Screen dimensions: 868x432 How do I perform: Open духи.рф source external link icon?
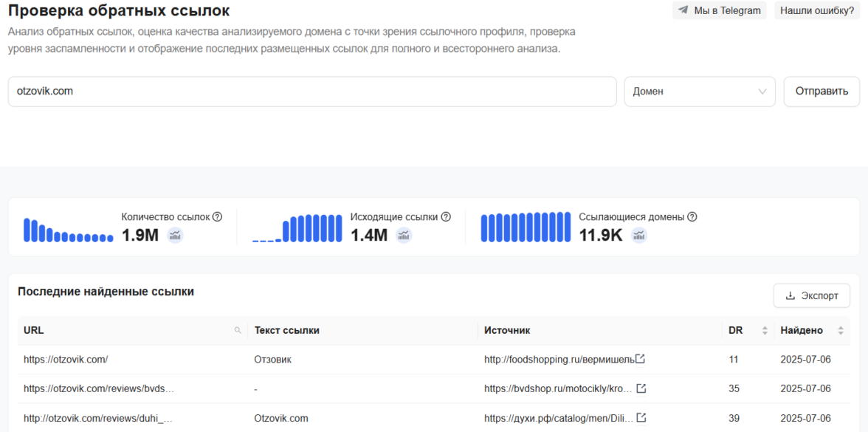641,418
